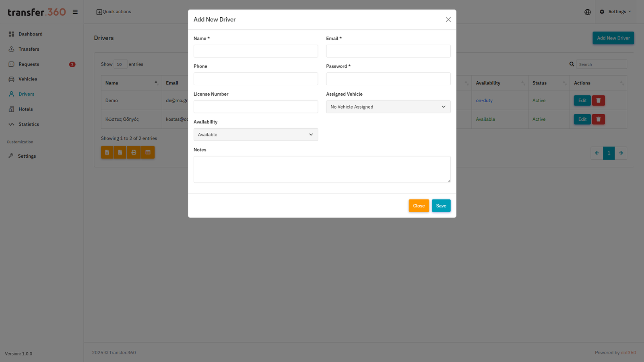Sort the Name column ascending
The image size is (644, 362).
[131, 83]
